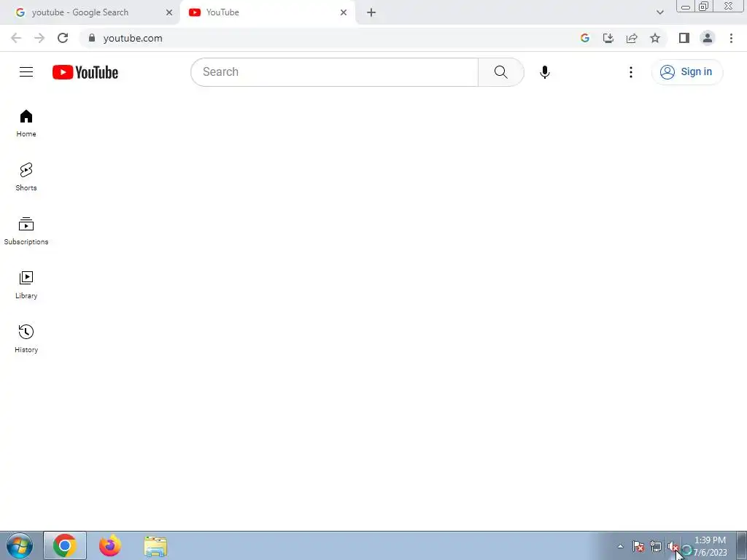This screenshot has width=747, height=560.
Task: Open History in the sidebar
Action: point(26,338)
